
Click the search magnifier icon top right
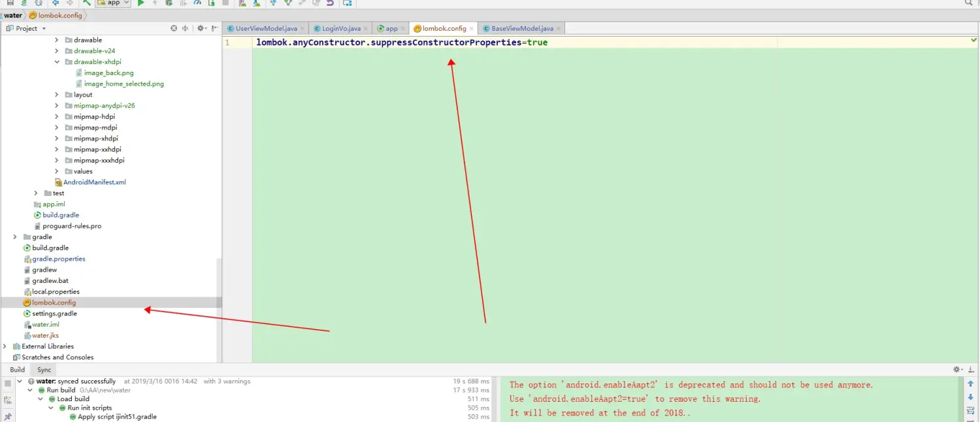point(968,3)
